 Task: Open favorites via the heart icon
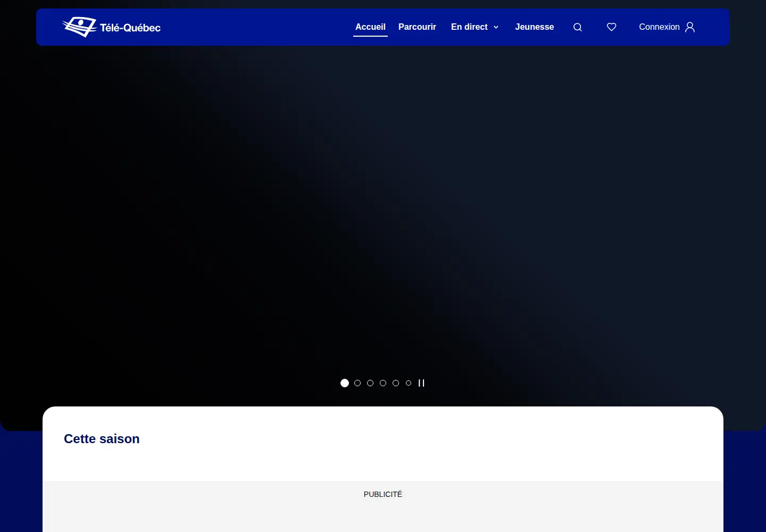612,27
